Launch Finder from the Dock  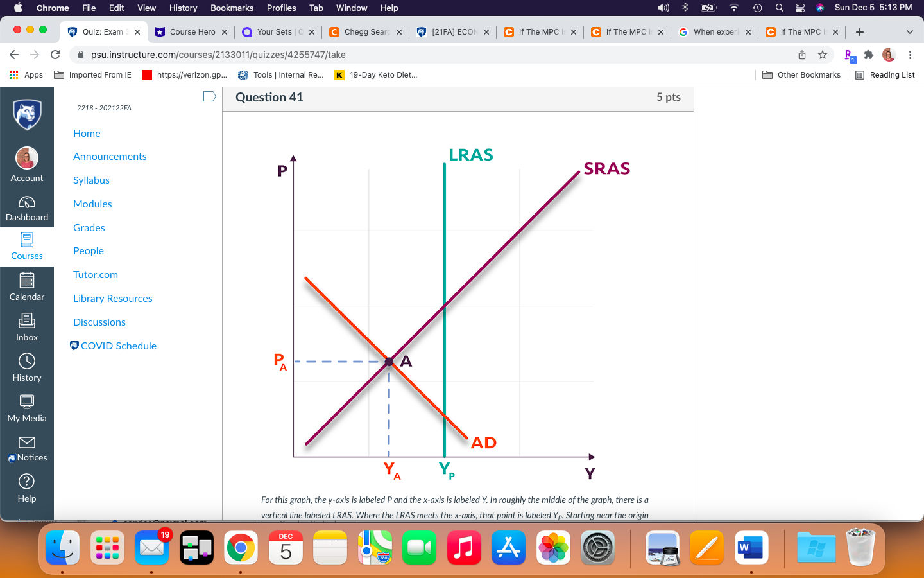(x=62, y=548)
